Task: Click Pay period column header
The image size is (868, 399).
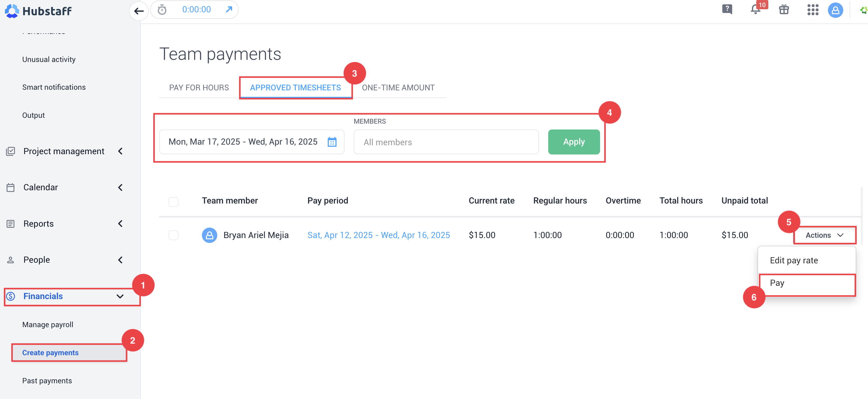Action: 328,201
